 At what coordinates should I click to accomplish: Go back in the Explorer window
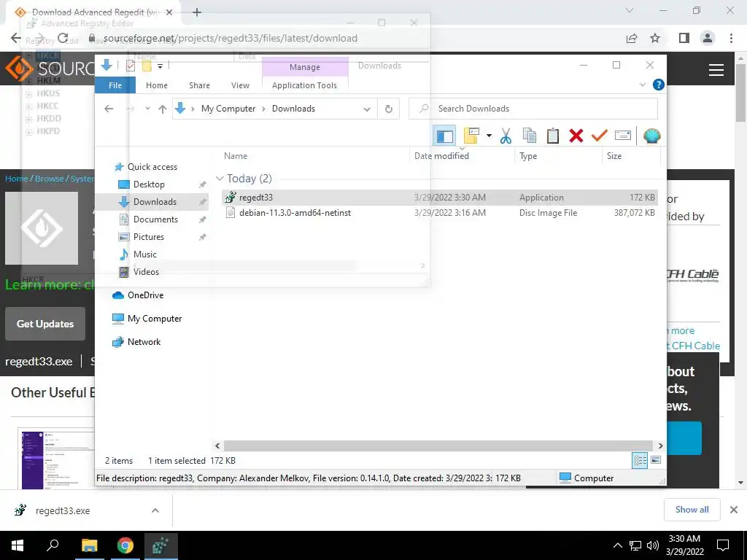[109, 109]
